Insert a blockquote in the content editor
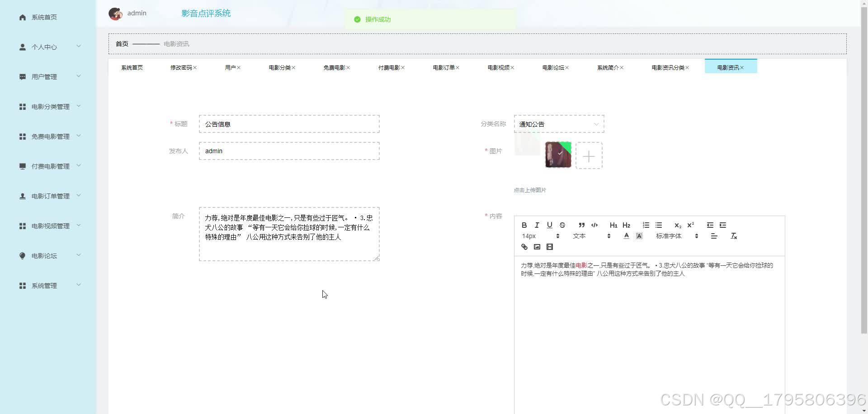 [581, 225]
